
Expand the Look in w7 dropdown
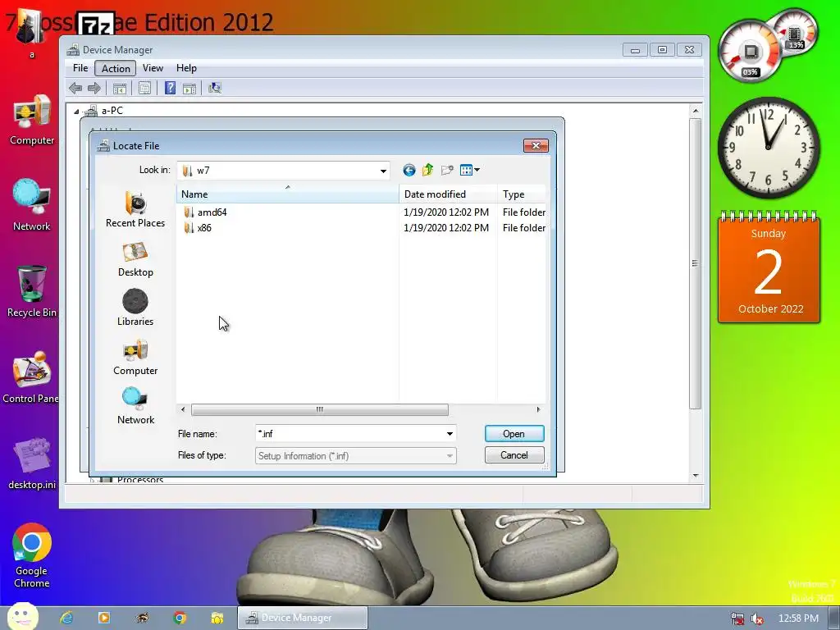coord(383,171)
